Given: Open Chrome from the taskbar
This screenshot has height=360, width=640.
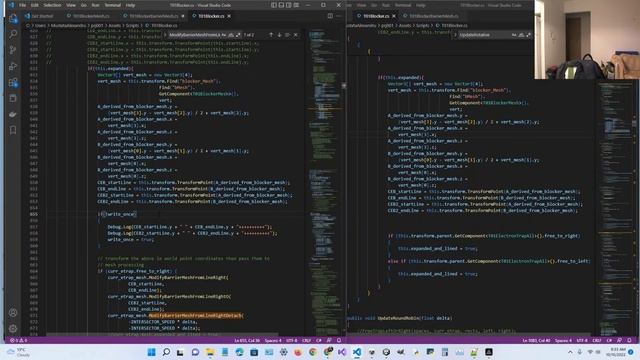Looking at the screenshot, I should tap(313, 352).
